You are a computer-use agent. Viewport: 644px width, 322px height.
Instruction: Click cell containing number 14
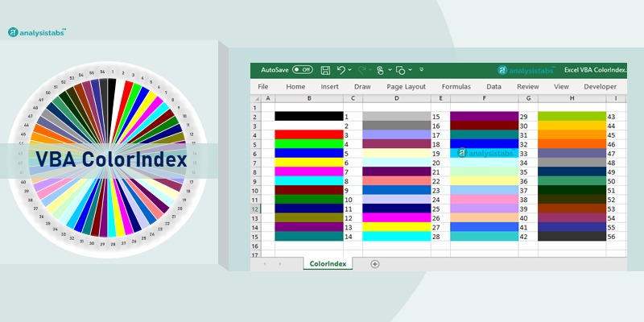point(353,236)
